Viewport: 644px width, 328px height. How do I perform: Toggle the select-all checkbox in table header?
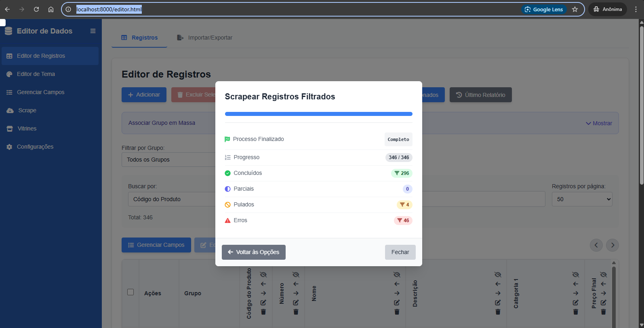pos(130,292)
